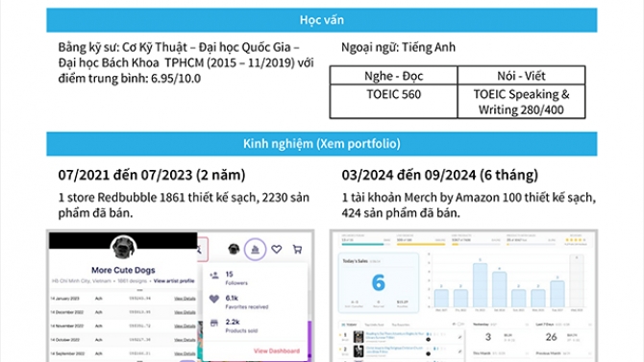Click the This Month heading
This screenshot has width=644, height=362.
[x=483, y=353]
